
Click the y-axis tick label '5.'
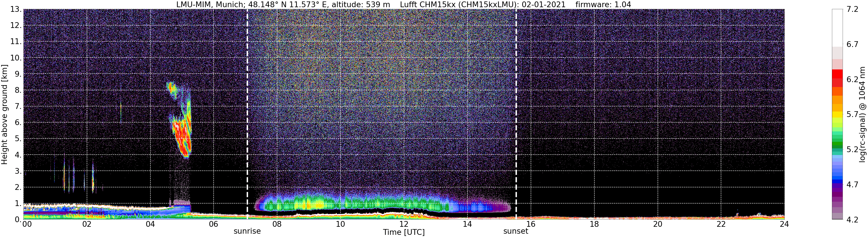[x=18, y=138]
